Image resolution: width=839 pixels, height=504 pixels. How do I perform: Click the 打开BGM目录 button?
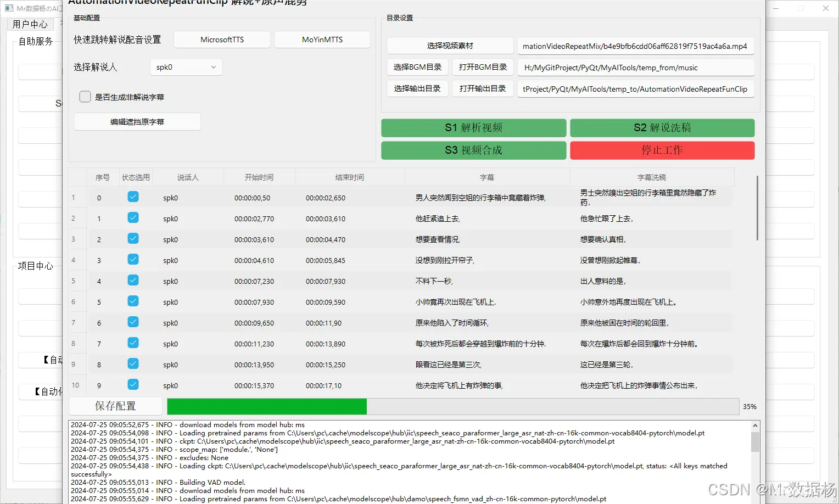(483, 67)
